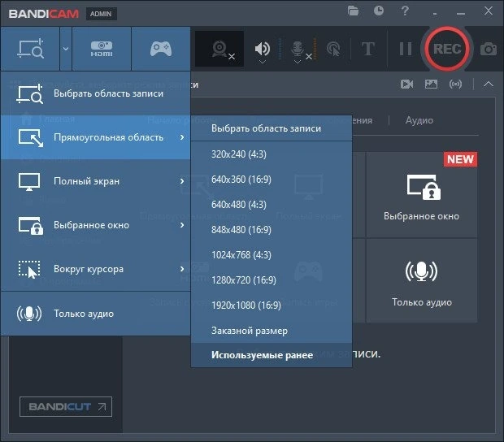Start recording with the REC button
The height and width of the screenshot is (442, 504).
pyautogui.click(x=447, y=49)
